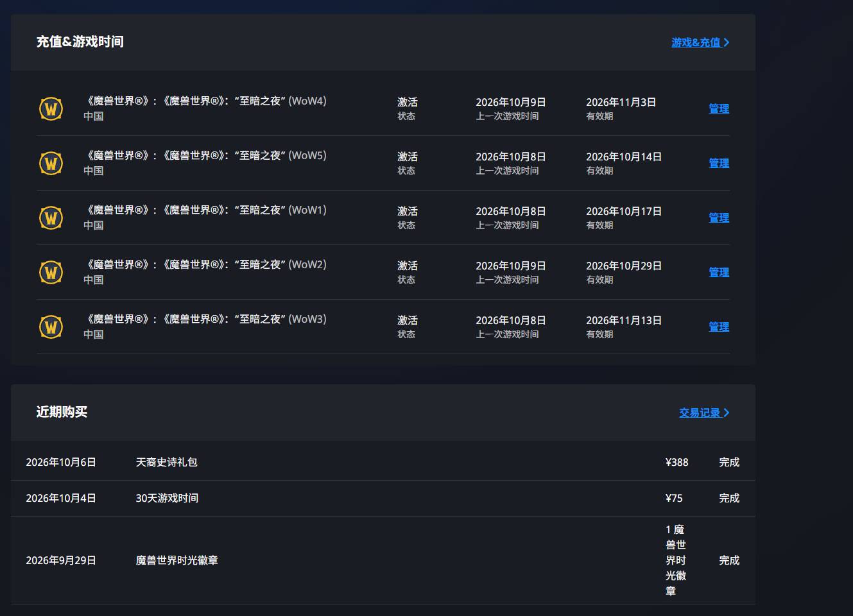Click 完成 status of the 30天游戏时间 purchase
853x616 pixels.
[729, 498]
